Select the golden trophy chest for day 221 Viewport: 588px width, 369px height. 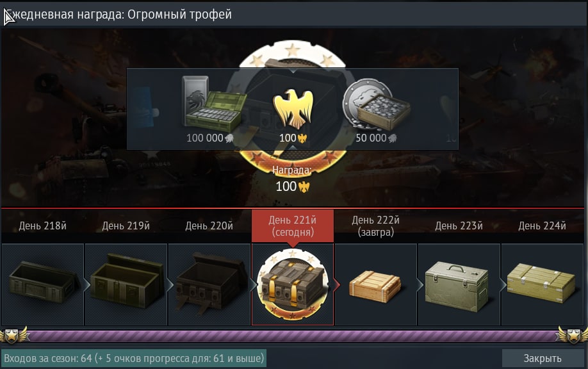click(x=293, y=284)
